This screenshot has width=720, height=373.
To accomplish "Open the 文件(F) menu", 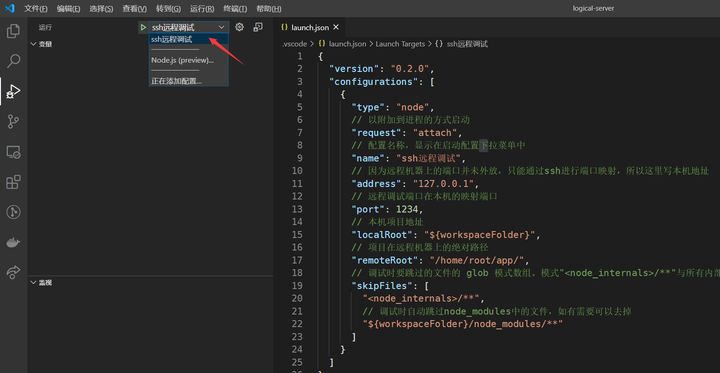I will coord(35,9).
